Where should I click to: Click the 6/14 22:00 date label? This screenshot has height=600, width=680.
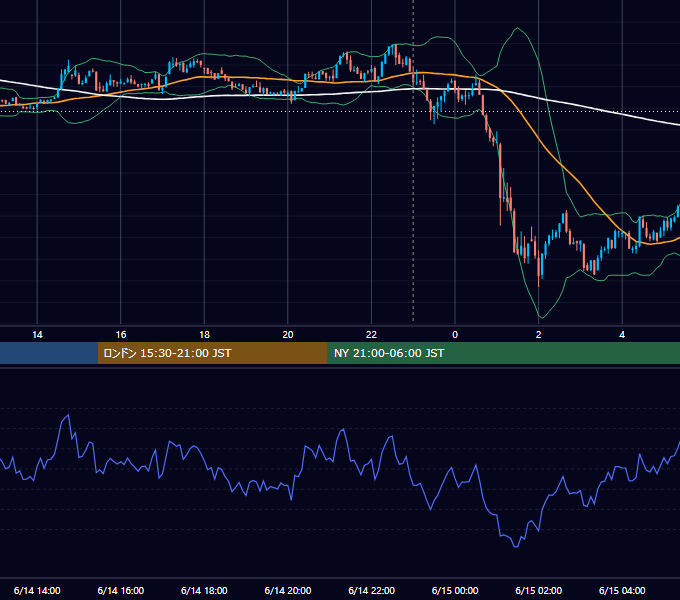click(372, 590)
